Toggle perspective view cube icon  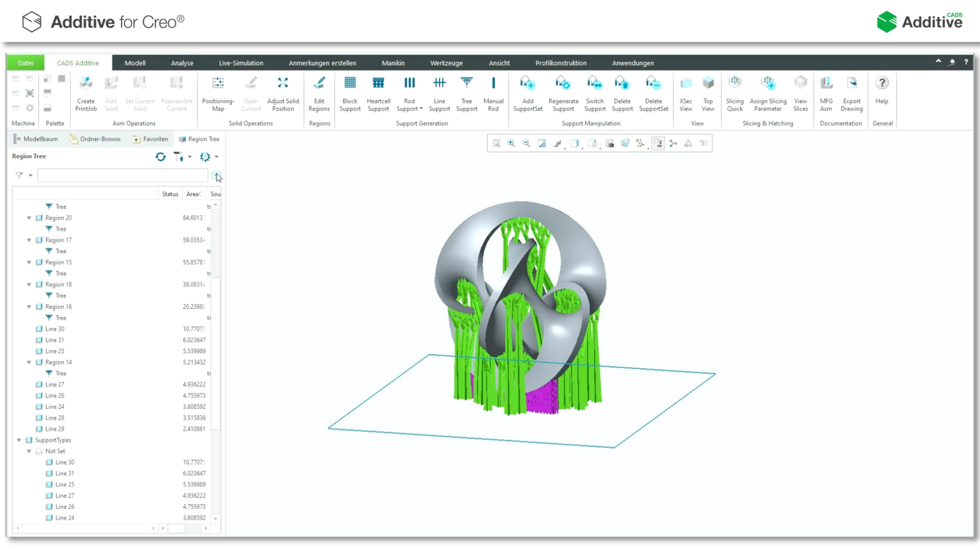pyautogui.click(x=625, y=143)
